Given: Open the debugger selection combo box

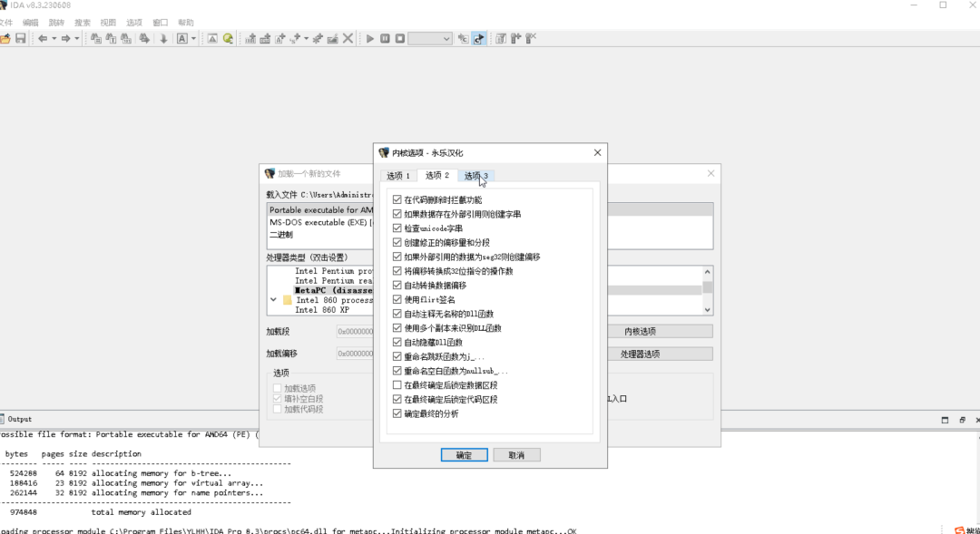Looking at the screenshot, I should [430, 39].
